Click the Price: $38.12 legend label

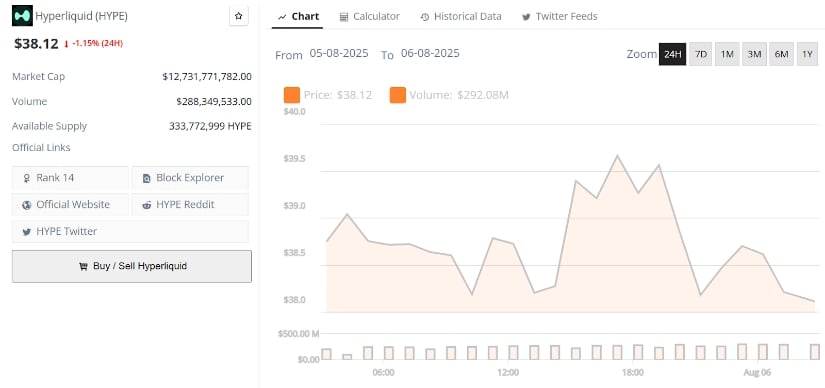pos(338,95)
